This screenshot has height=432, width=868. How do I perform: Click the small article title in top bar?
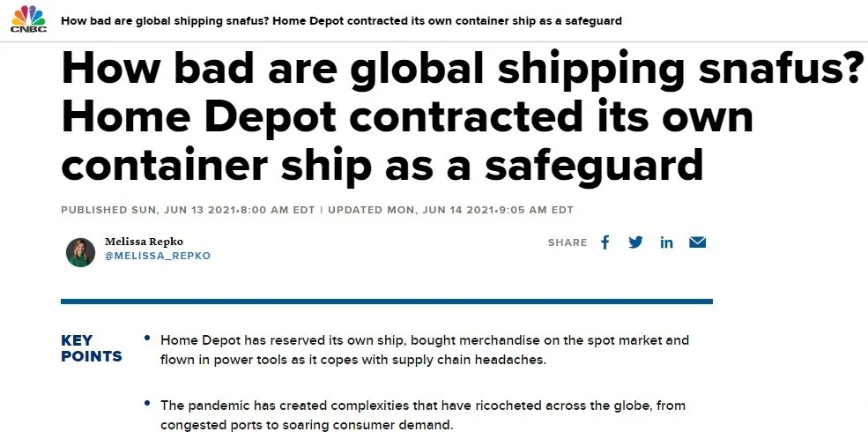[341, 20]
